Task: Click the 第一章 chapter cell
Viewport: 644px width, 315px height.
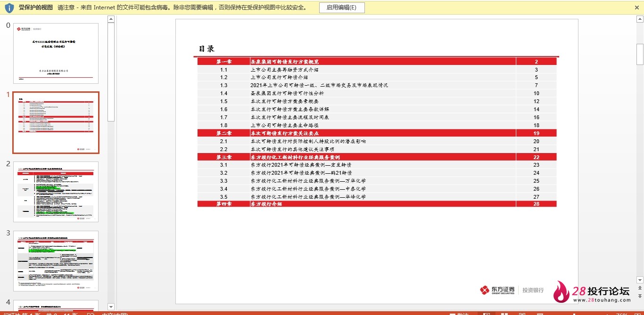Action: coord(224,62)
